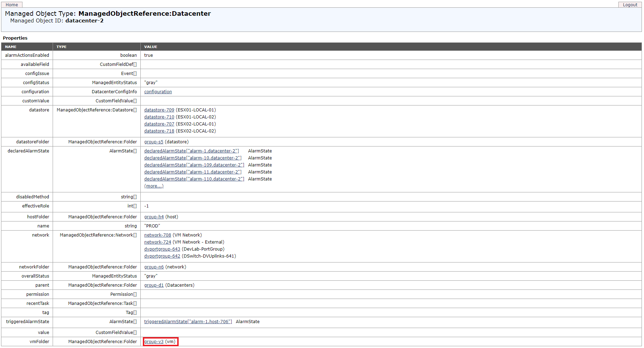Click the Logout button

tap(630, 5)
